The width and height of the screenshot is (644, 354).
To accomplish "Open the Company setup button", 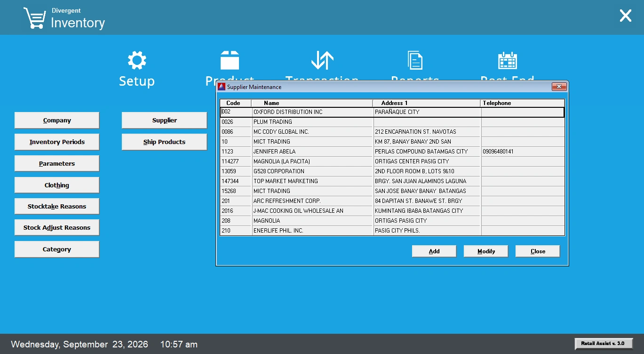I will [57, 120].
